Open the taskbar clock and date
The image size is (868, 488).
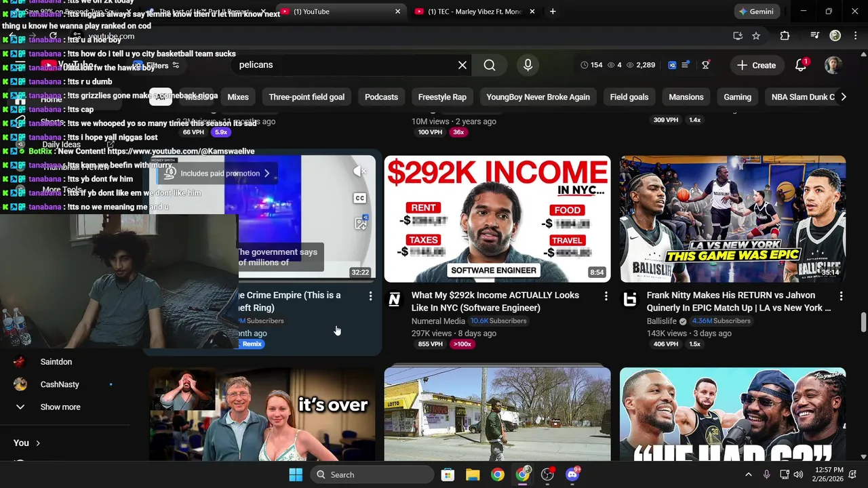point(827,474)
